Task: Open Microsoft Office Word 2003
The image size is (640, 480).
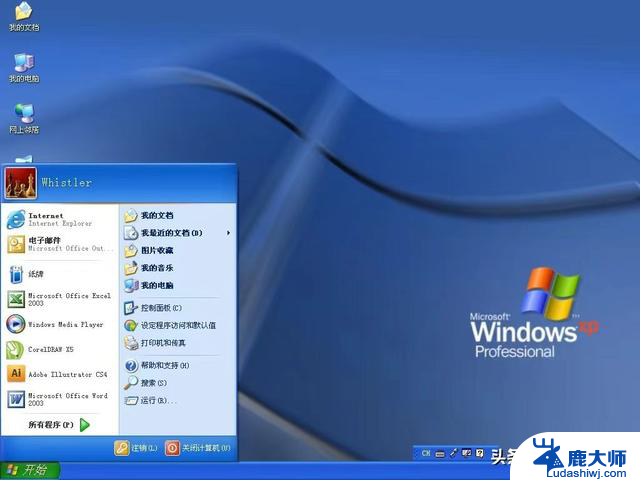Action: (x=60, y=399)
